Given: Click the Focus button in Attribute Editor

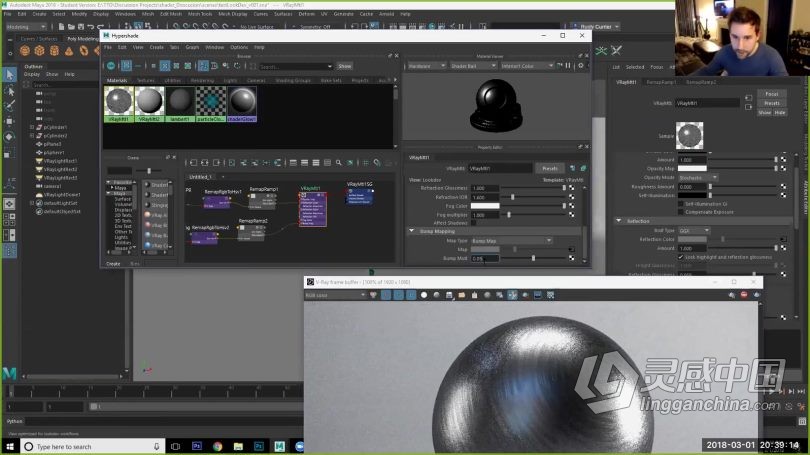Looking at the screenshot, I should click(x=772, y=94).
